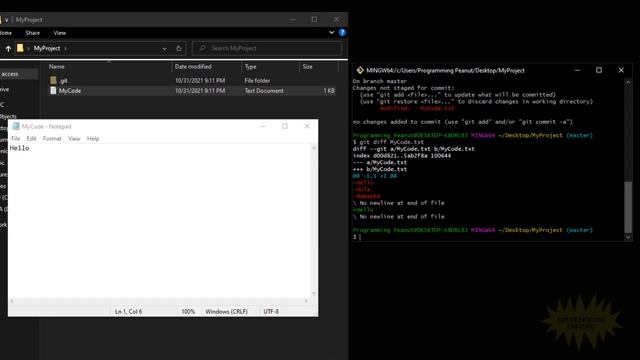This screenshot has height=360, width=640.
Task: Click the Search MyProject field
Action: click(x=267, y=49)
